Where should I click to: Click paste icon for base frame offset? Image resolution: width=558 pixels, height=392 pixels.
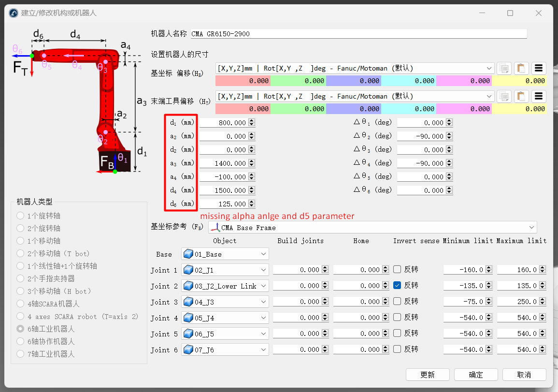[x=521, y=68]
